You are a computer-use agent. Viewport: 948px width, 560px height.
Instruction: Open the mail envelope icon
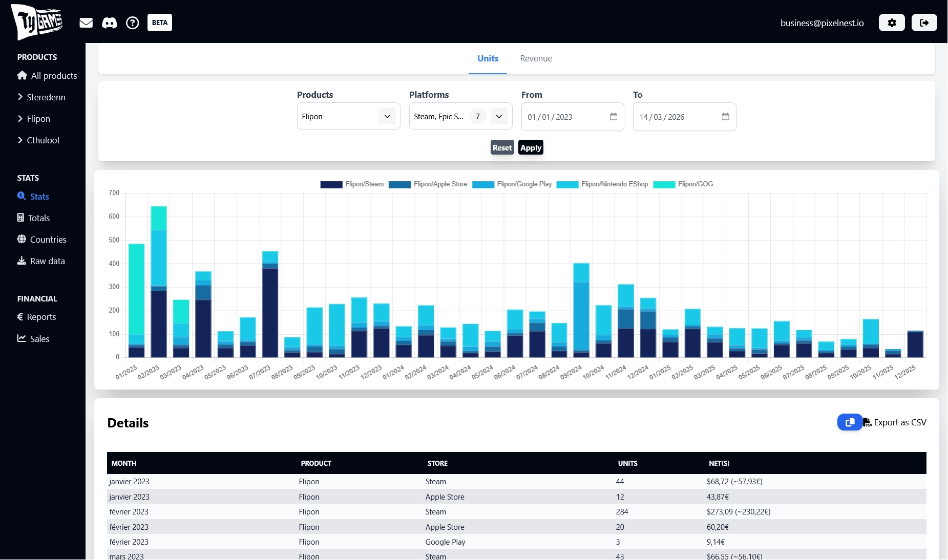[x=86, y=23]
